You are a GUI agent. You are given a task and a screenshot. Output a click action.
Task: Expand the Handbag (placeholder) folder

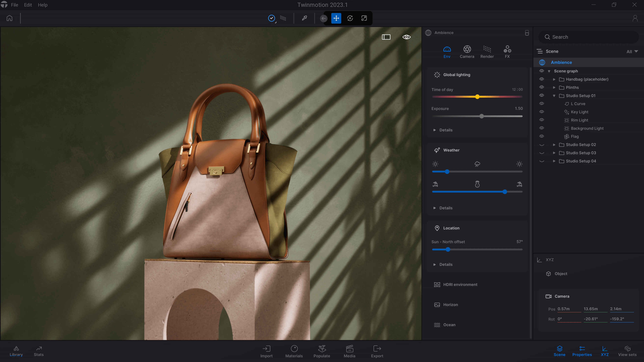point(554,79)
